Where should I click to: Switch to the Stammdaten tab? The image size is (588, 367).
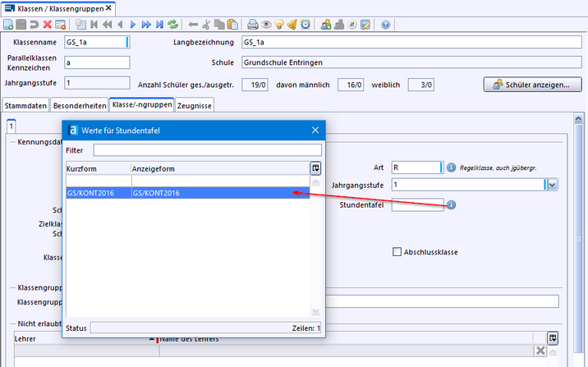point(25,105)
